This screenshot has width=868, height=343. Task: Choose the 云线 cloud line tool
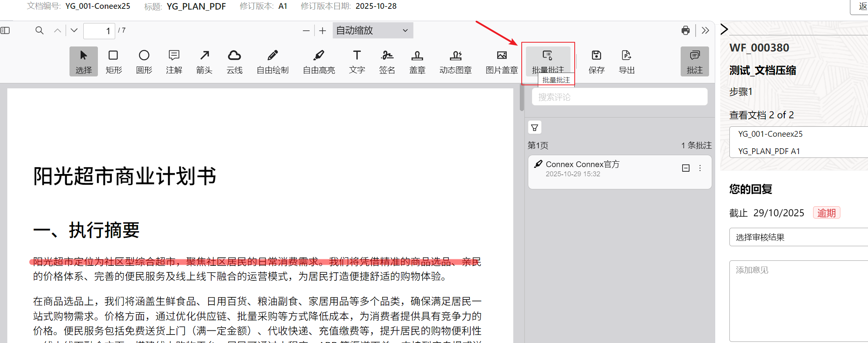(234, 61)
